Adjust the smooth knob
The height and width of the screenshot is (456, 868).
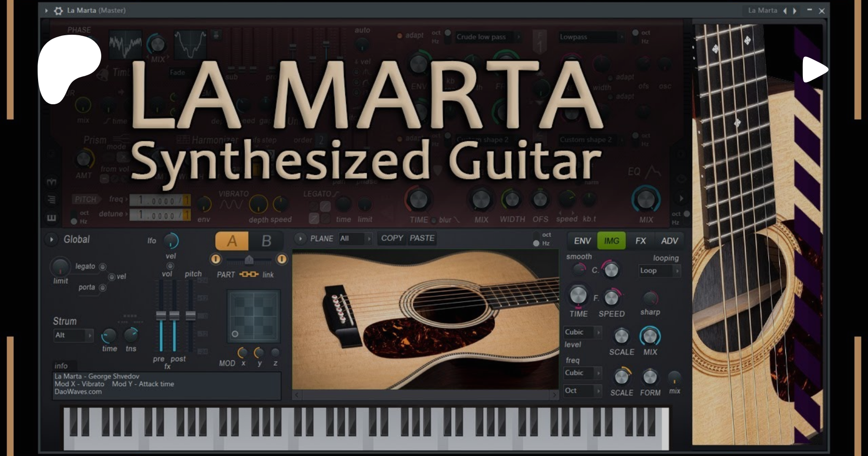(579, 269)
